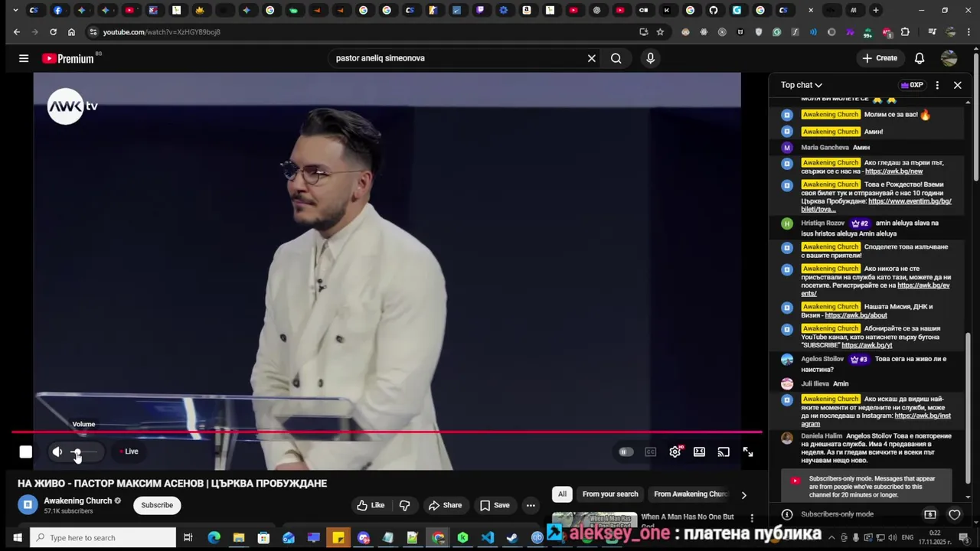Save the video to a playlist
This screenshot has height=551, width=980.
[x=495, y=505]
